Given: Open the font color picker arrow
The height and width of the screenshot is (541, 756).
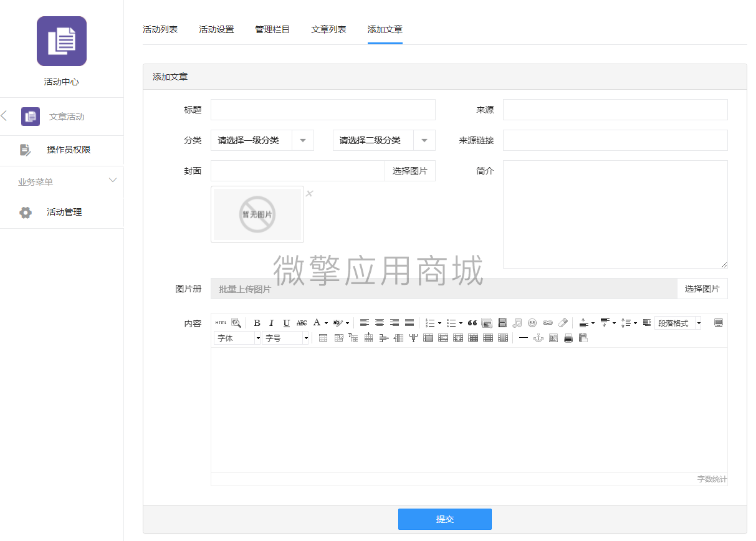Looking at the screenshot, I should tap(326, 323).
